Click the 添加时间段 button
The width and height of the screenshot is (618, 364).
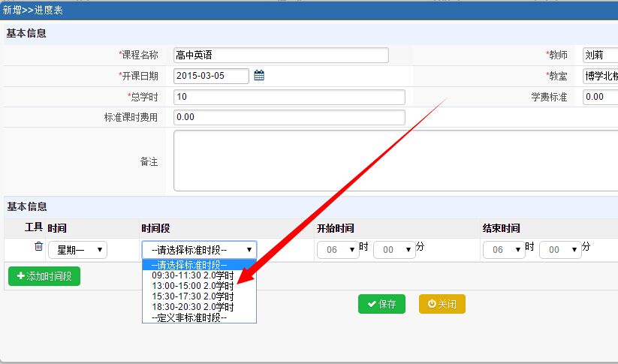pos(44,276)
